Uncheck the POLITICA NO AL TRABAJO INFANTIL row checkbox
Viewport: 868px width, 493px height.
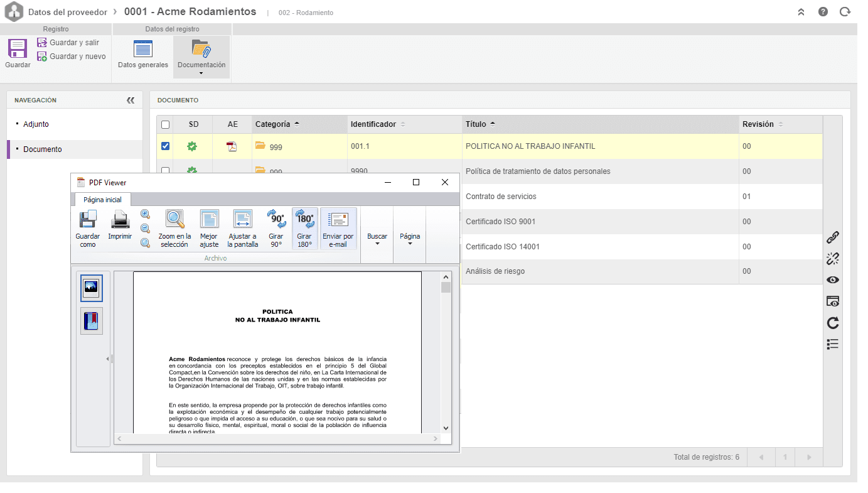[165, 146]
